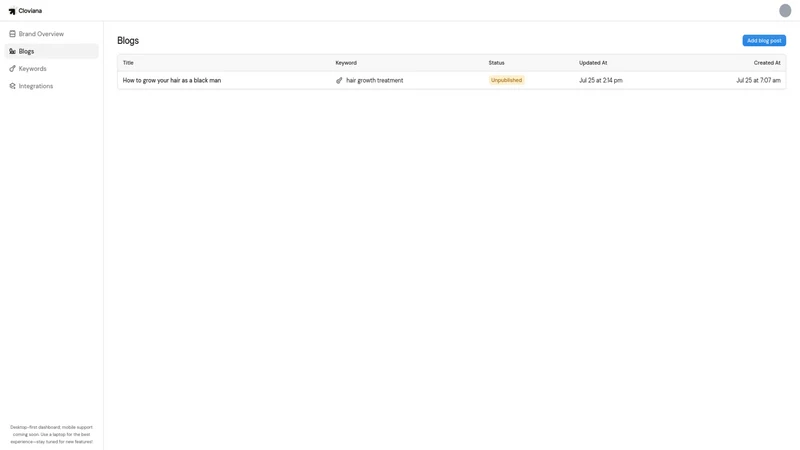800x450 pixels.
Task: Click the Cloviana brand name
Action: point(30,11)
